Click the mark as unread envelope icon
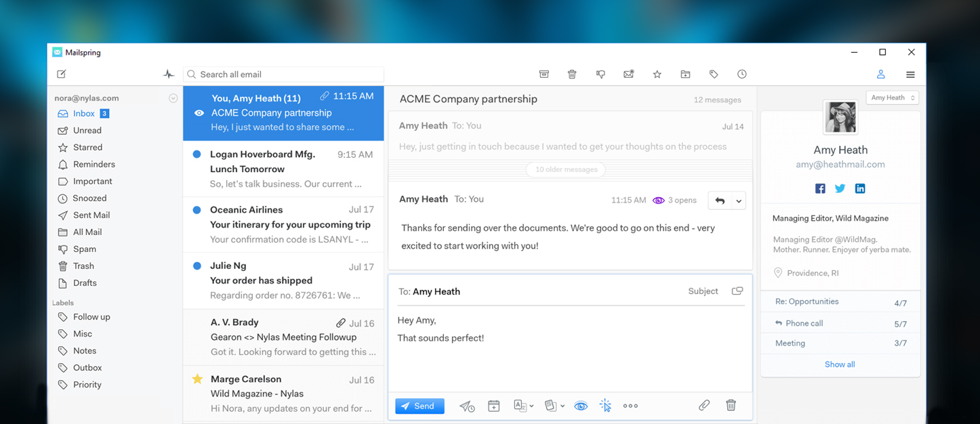The width and height of the screenshot is (980, 424). [x=629, y=75]
